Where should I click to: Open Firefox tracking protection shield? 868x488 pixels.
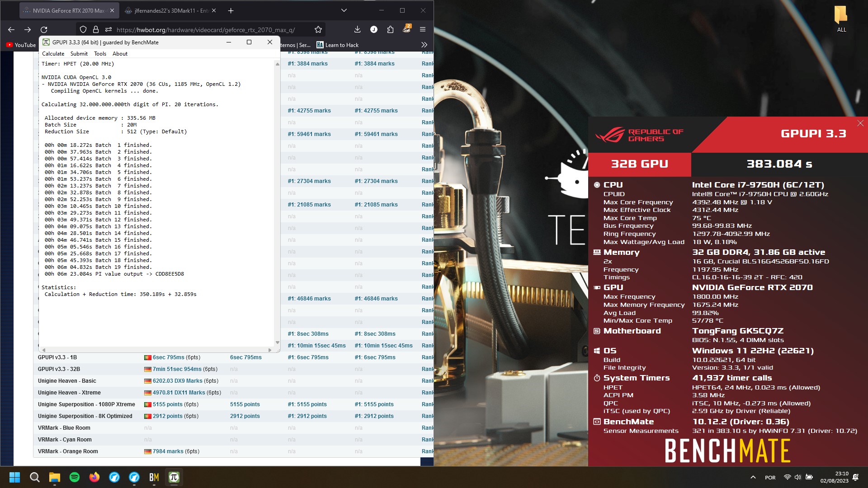pyautogui.click(x=83, y=29)
